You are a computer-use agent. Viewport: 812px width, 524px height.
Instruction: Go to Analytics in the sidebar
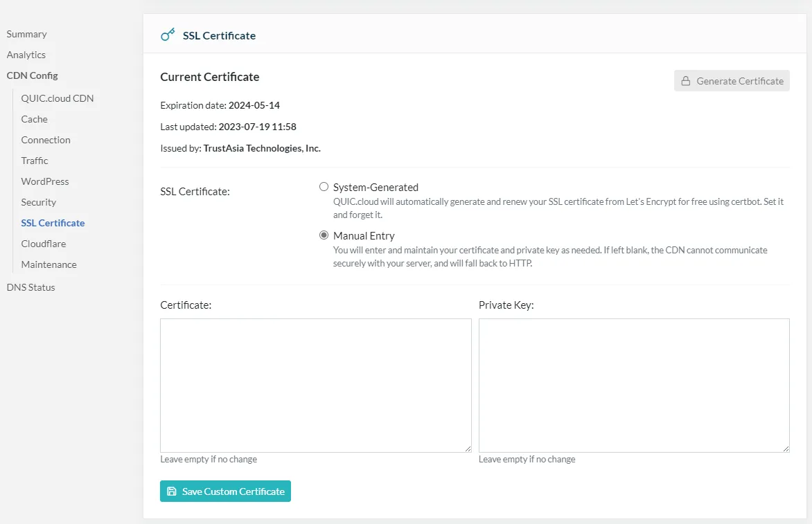click(x=26, y=55)
